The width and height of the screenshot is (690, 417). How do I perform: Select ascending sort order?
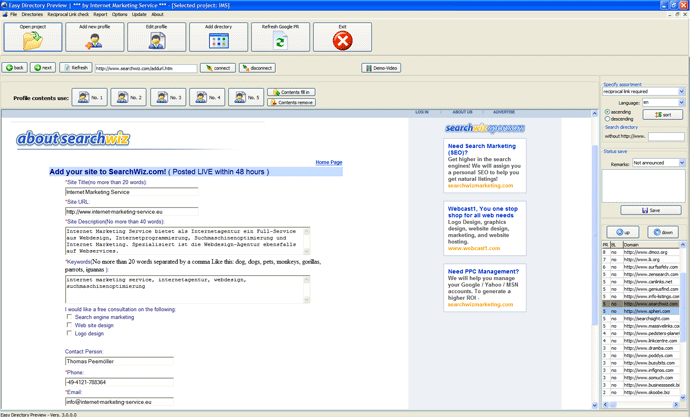607,112
